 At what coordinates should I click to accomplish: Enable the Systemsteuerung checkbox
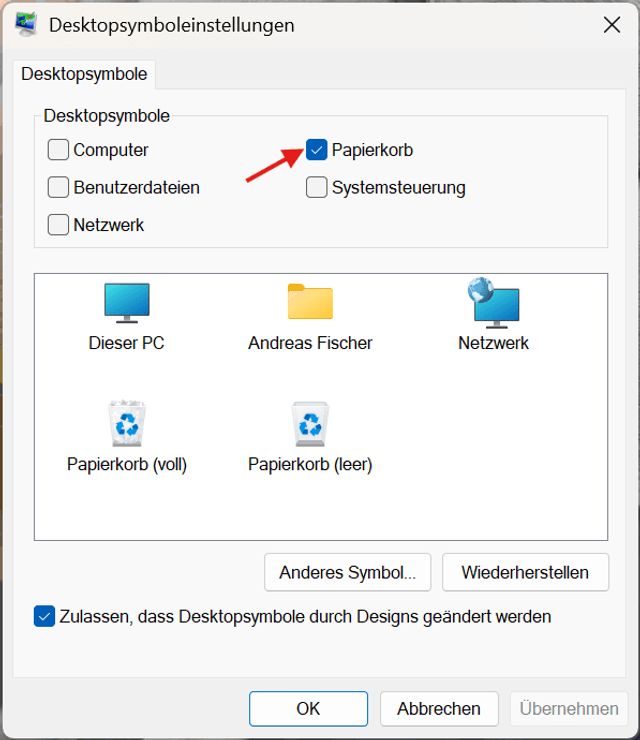pos(316,187)
